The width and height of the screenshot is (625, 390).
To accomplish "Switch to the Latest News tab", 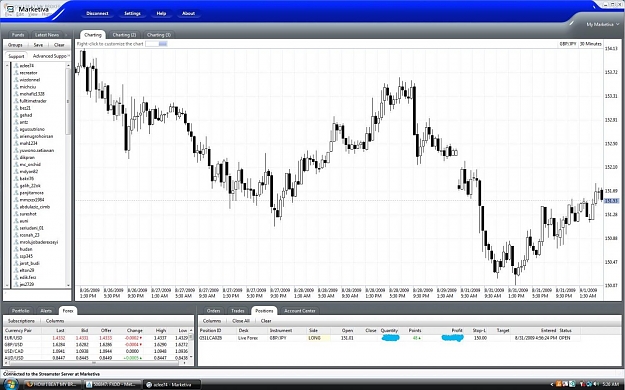I will pyautogui.click(x=47, y=35).
